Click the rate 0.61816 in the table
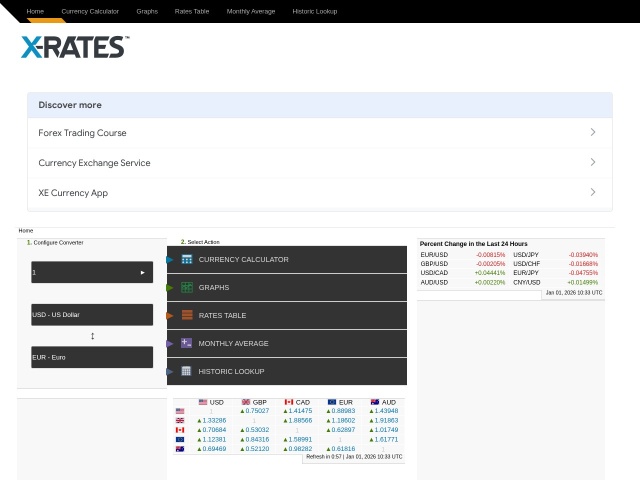640x480 pixels. (x=343, y=449)
